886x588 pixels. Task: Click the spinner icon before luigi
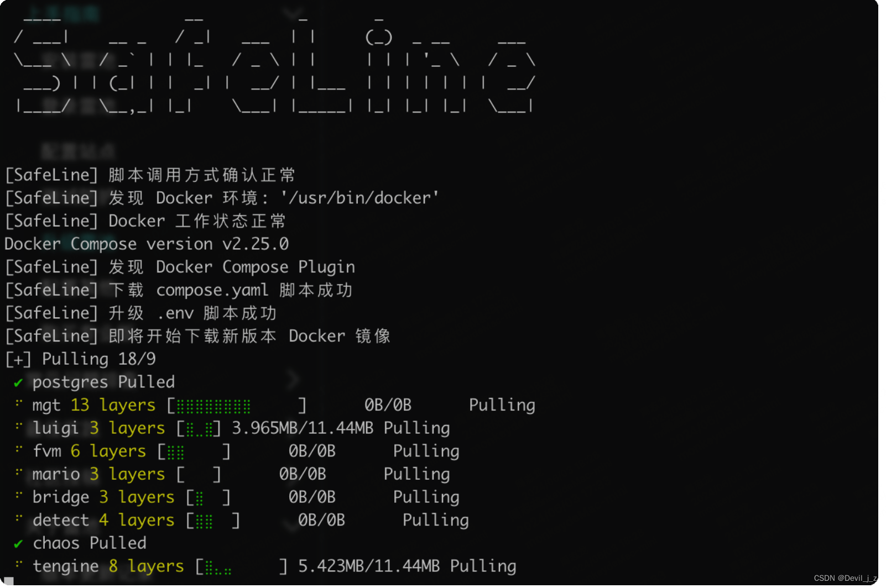pyautogui.click(x=19, y=426)
